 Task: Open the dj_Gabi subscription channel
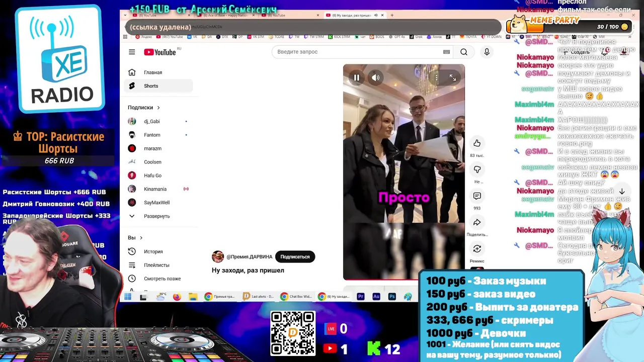(x=158, y=121)
